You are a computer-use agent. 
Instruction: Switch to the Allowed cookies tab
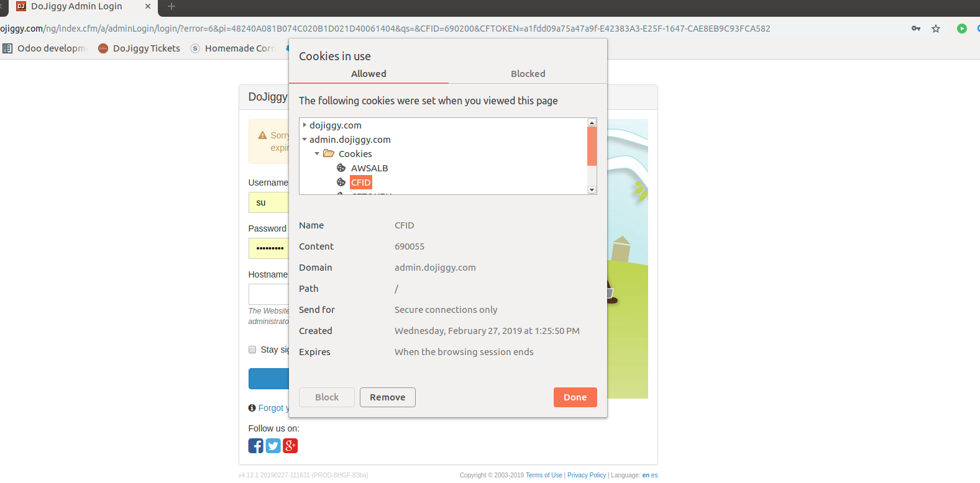(x=369, y=73)
